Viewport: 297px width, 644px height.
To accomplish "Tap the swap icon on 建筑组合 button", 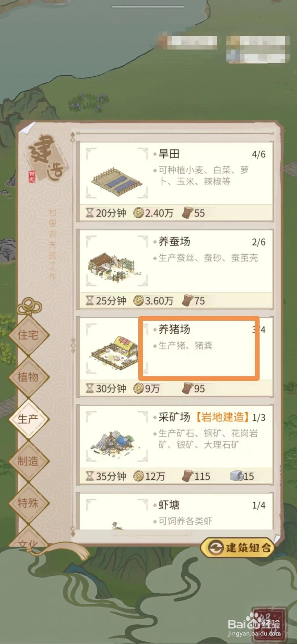I will [x=216, y=548].
